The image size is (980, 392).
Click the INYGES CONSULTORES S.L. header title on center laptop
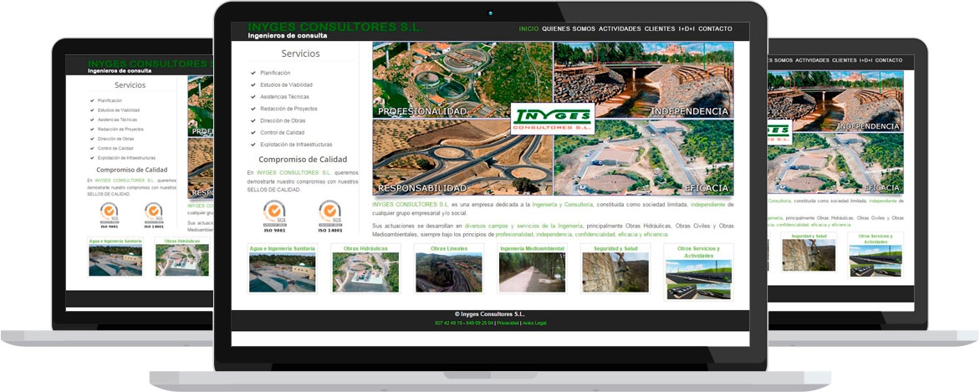[335, 27]
